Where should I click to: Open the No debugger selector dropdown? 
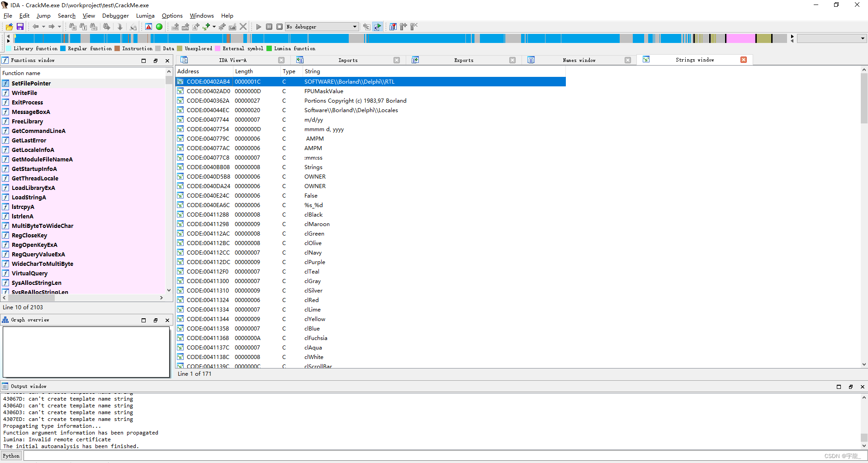point(322,27)
